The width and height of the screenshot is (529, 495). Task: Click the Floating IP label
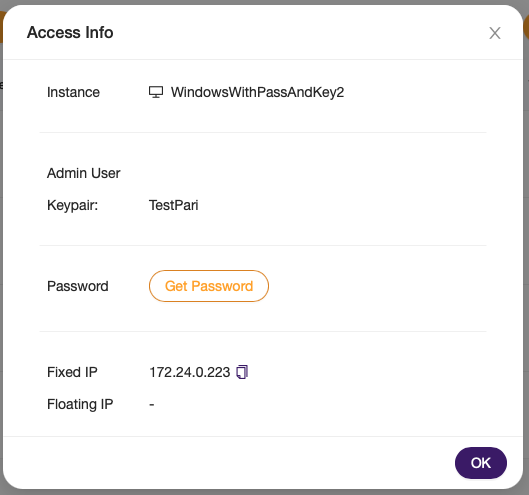(x=80, y=404)
